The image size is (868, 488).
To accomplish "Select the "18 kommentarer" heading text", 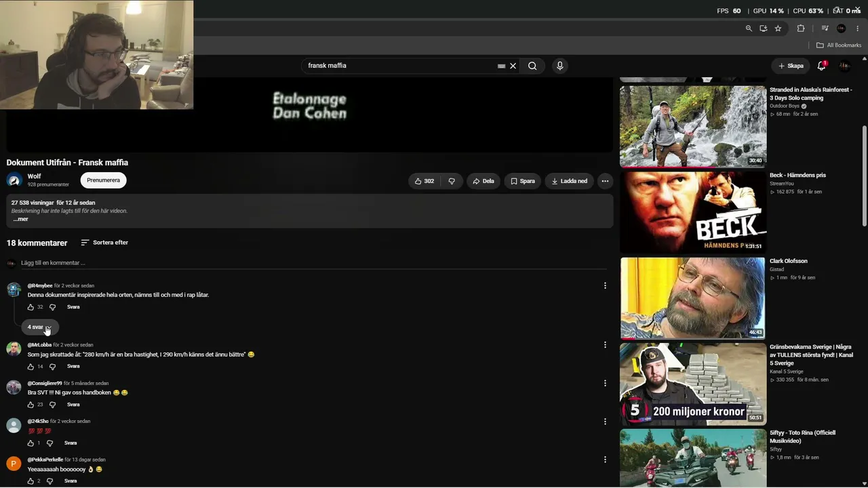I will pyautogui.click(x=37, y=243).
